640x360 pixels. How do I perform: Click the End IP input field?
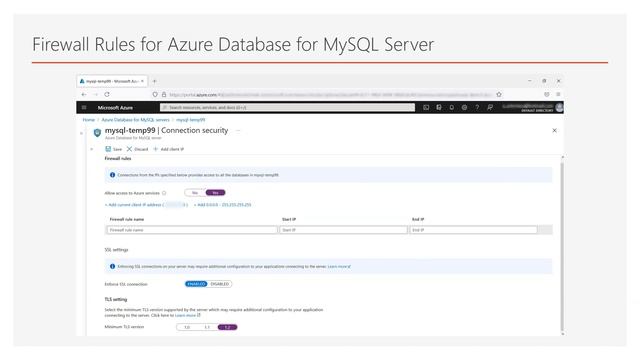pyautogui.click(x=473, y=230)
